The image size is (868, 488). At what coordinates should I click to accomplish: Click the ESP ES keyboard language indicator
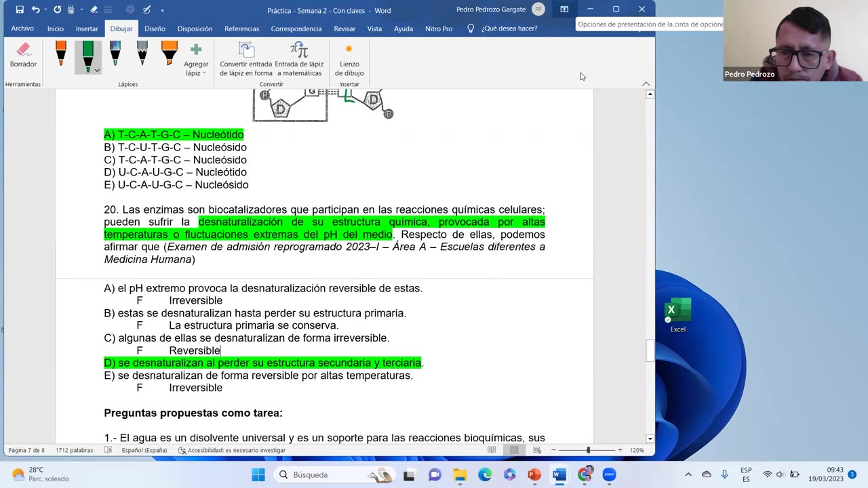tap(746, 474)
